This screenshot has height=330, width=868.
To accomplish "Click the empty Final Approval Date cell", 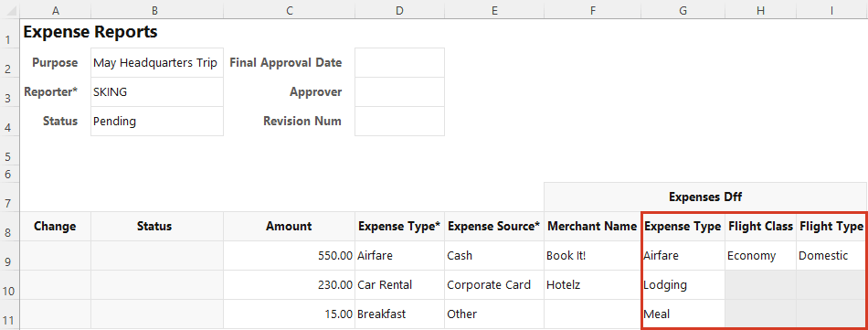I will [x=399, y=62].
